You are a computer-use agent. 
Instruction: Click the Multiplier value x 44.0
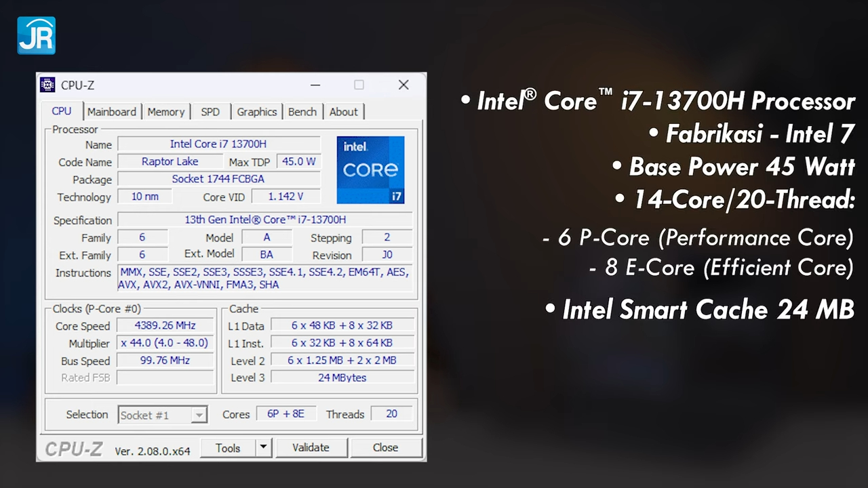[165, 343]
